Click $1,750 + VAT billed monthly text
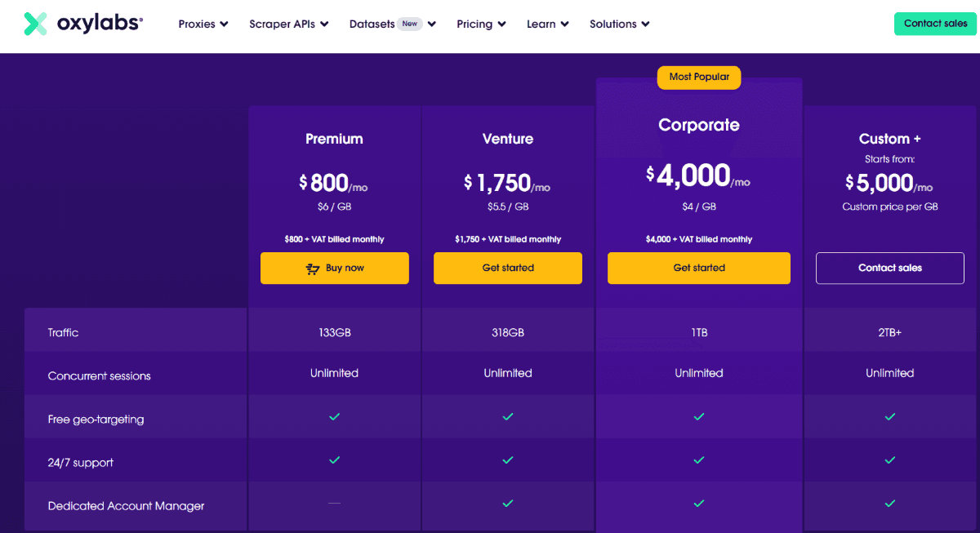The width and height of the screenshot is (980, 533). pos(508,239)
